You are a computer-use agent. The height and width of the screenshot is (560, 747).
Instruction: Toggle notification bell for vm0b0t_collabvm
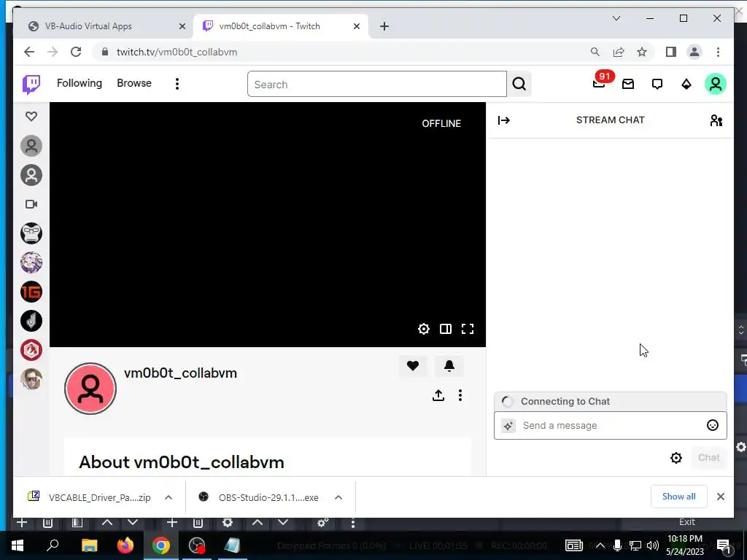[x=449, y=365]
